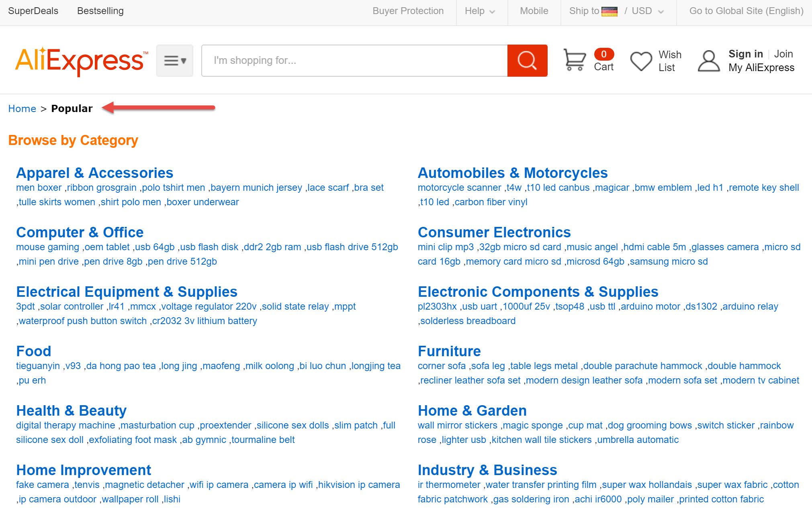Open Computer & Office category
Screen dimensions: 812x508
80,232
